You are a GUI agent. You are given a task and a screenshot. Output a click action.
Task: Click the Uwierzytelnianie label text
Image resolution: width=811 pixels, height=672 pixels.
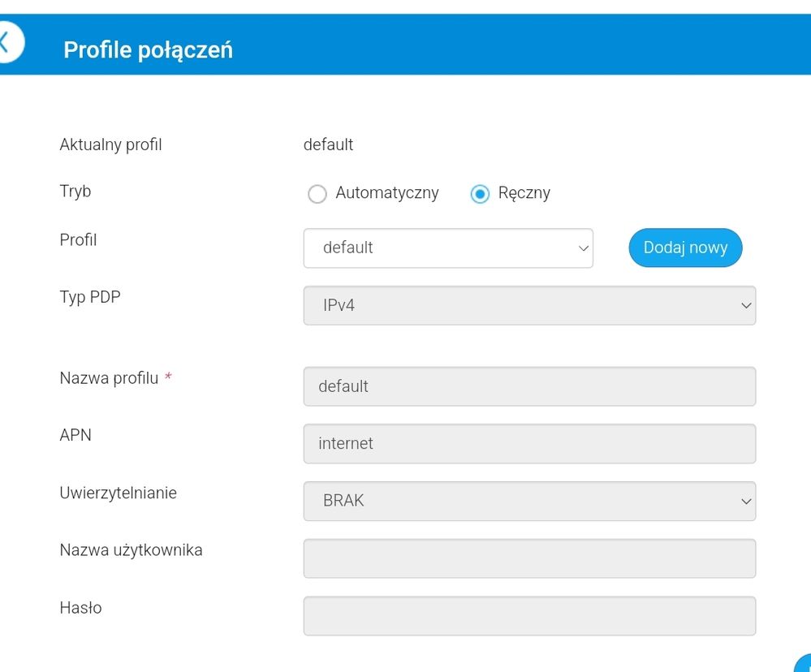118,493
